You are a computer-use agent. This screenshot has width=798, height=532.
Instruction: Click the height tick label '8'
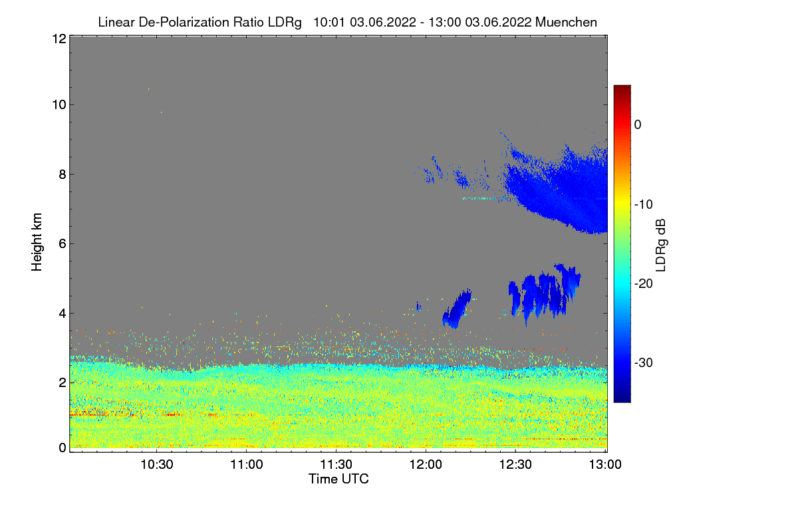coord(61,174)
